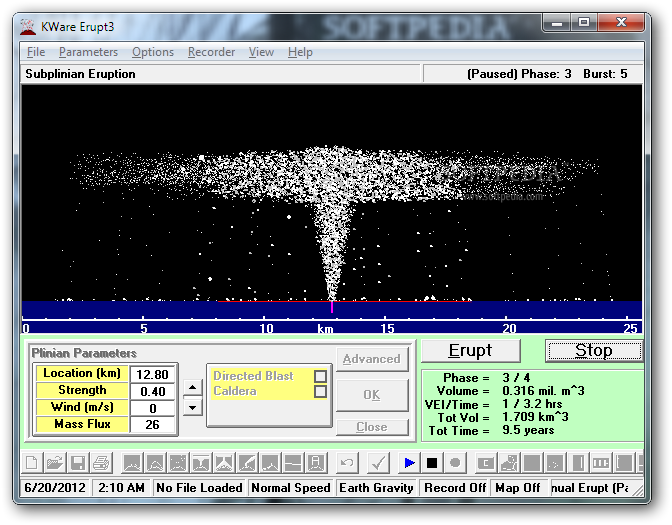Click the black square stop icon
This screenshot has width=672, height=525.
(x=432, y=463)
